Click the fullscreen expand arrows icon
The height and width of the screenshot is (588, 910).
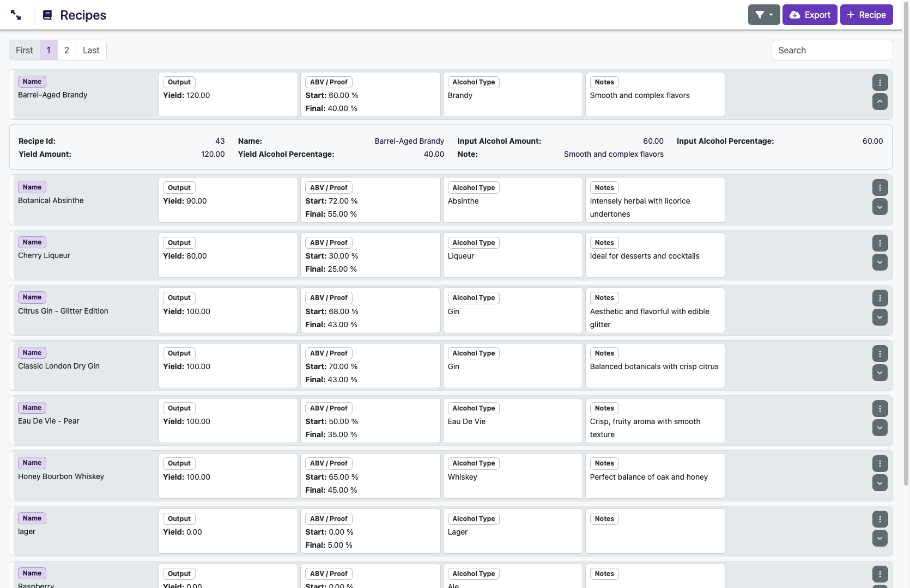[x=16, y=15]
